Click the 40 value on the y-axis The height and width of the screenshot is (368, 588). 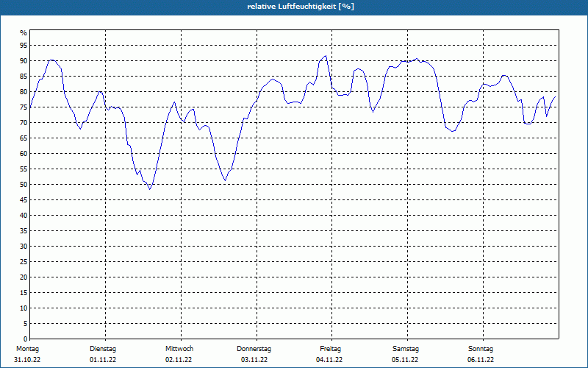(24, 216)
